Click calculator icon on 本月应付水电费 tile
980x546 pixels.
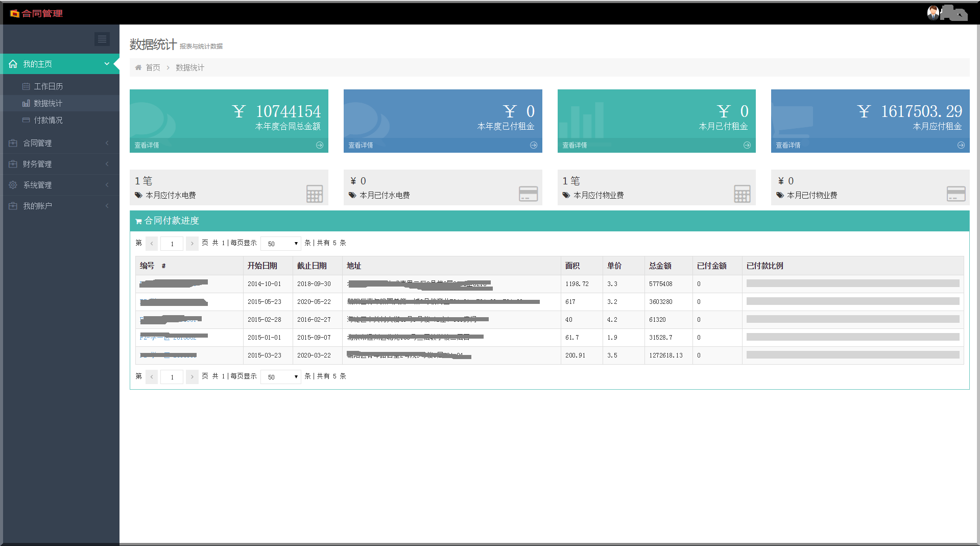pos(315,194)
